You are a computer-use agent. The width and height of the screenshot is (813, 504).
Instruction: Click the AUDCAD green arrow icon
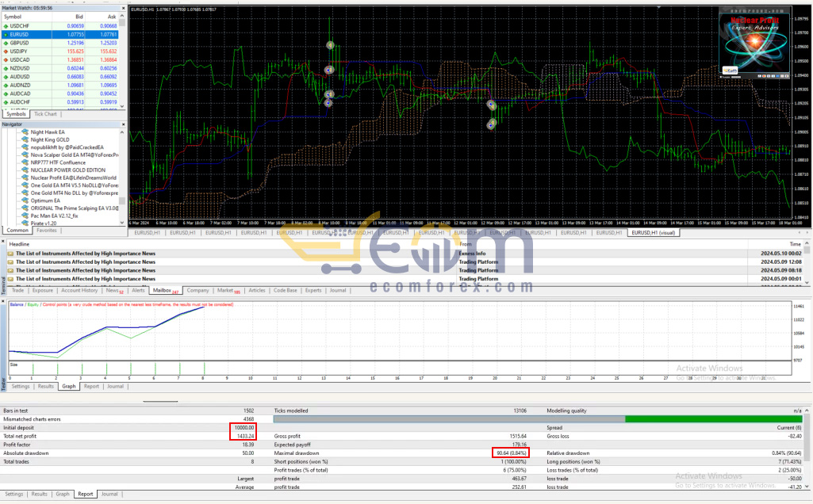click(6, 94)
